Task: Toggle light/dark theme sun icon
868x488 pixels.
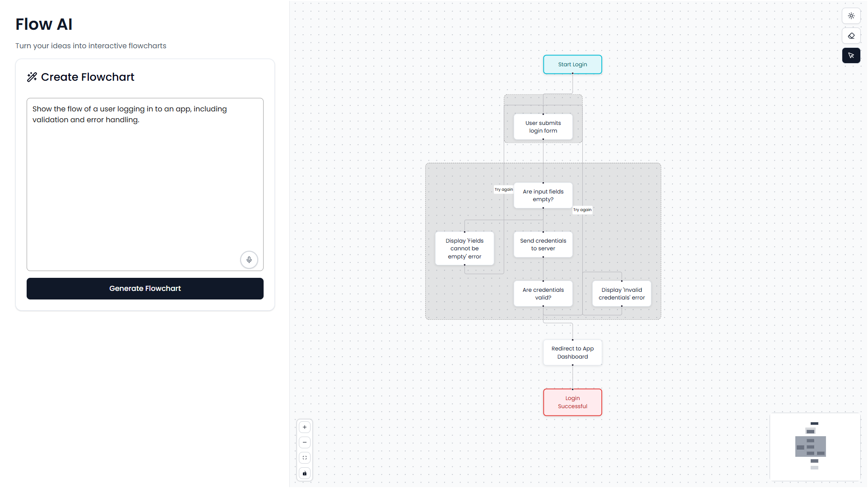Action: (x=851, y=16)
